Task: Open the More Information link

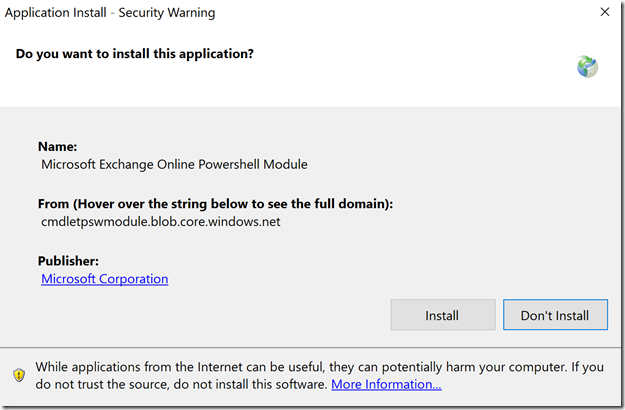Action: [x=386, y=384]
